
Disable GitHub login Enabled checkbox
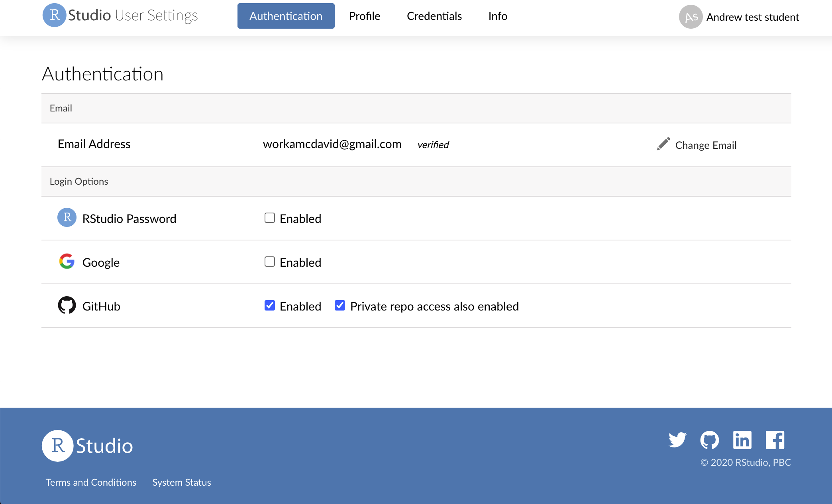[x=270, y=305]
